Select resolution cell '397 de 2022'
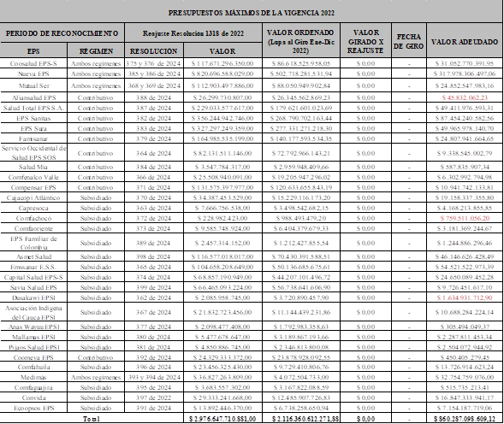The image size is (504, 424). coord(154,398)
